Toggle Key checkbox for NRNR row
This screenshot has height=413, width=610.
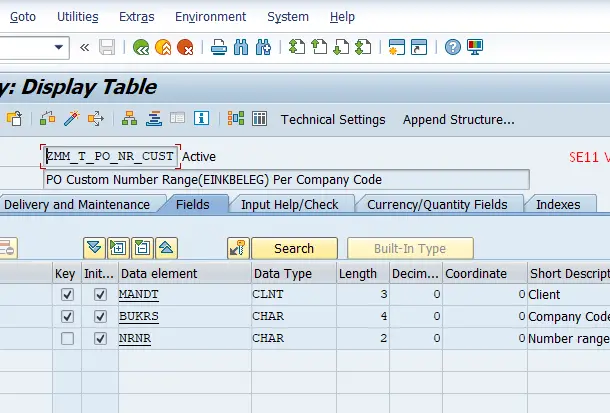coord(67,339)
